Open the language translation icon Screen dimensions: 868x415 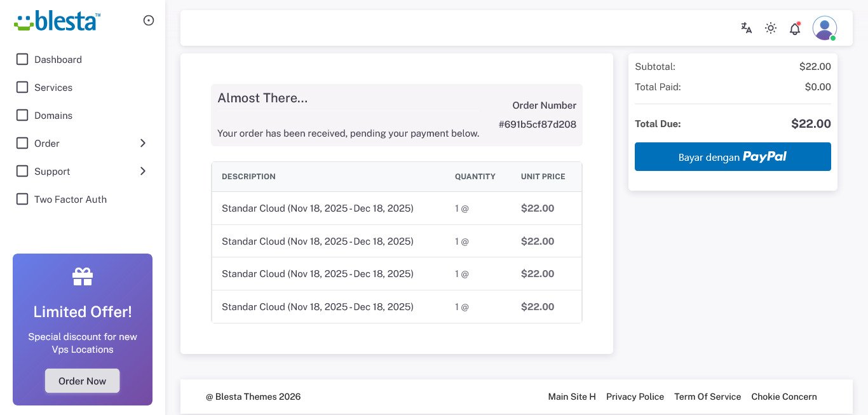(747, 28)
